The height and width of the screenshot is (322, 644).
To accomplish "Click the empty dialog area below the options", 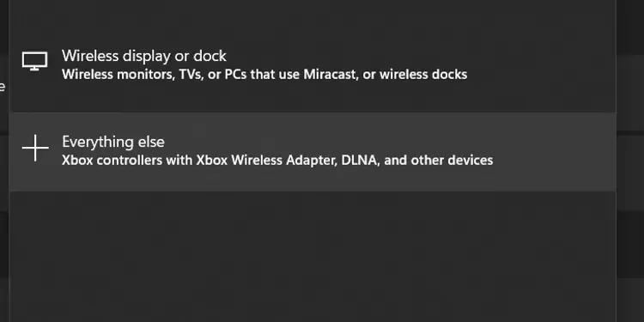I will [x=313, y=255].
